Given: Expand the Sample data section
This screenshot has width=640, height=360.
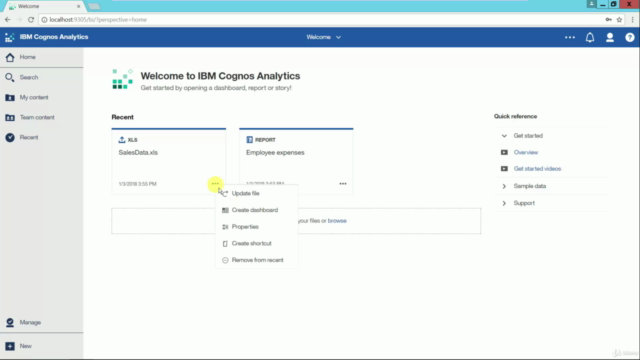Looking at the screenshot, I should click(x=504, y=186).
